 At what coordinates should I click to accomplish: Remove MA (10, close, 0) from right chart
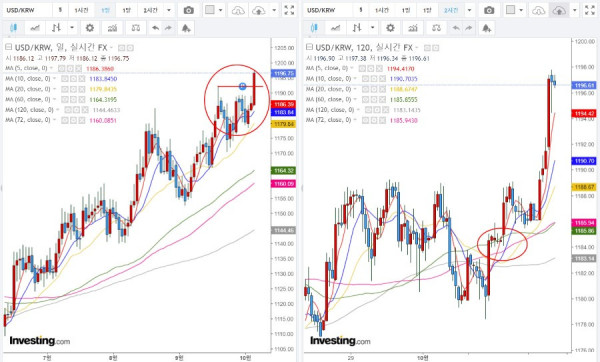click(382, 79)
